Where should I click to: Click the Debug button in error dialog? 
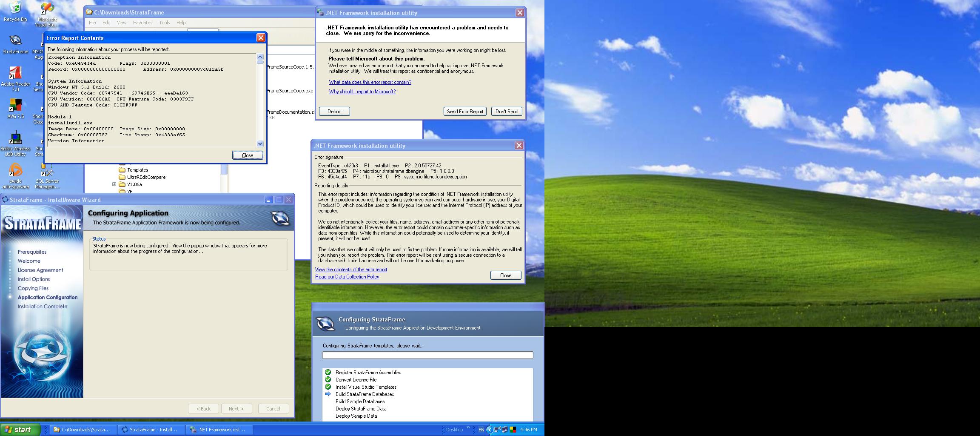(x=334, y=112)
